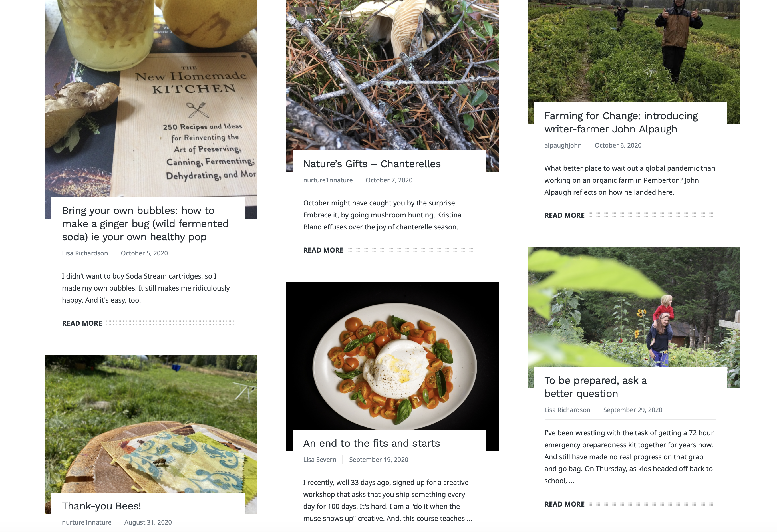Open author Lisa Severn's page
777x532 pixels.
click(x=320, y=460)
